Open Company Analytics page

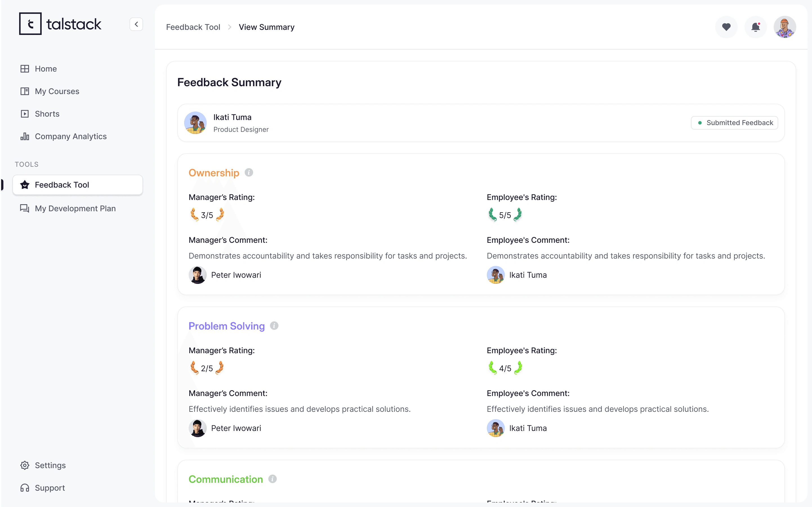71,136
